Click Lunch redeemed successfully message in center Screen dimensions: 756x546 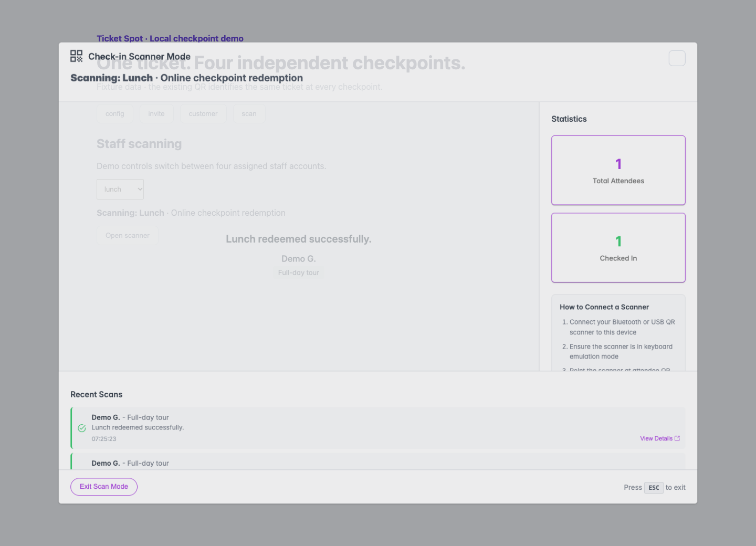[299, 239]
